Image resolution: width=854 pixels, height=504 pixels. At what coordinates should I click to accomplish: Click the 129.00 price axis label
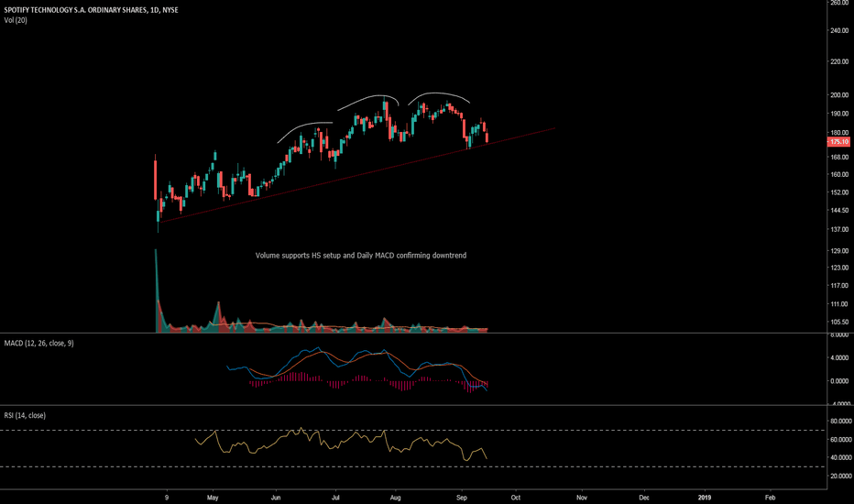(x=839, y=251)
